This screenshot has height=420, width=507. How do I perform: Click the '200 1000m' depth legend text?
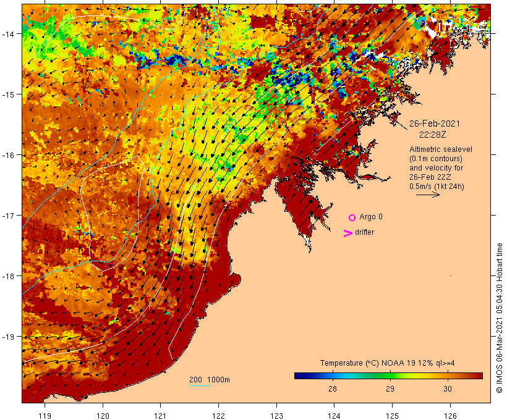tap(210, 380)
